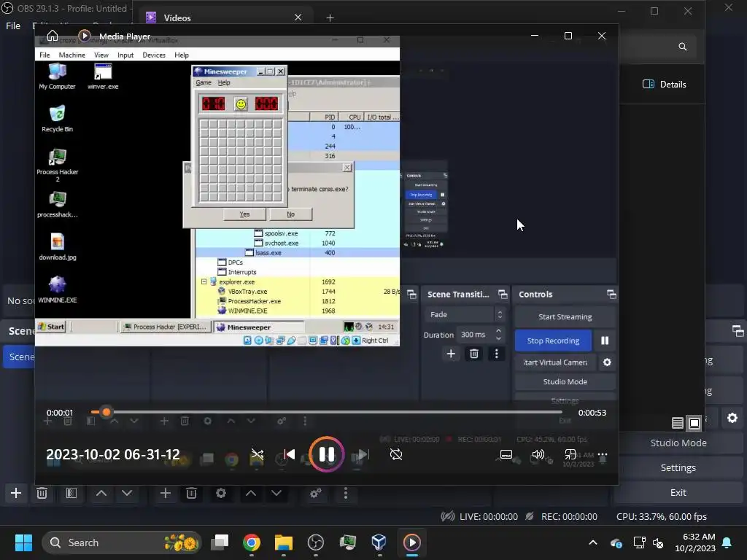
Task: Open gear settings at OBS right edge
Action: [x=732, y=418]
